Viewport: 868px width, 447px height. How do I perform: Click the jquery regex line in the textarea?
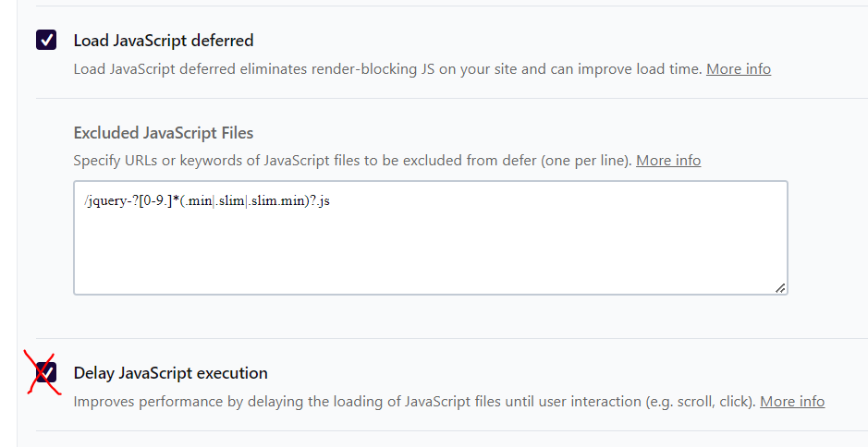(206, 201)
